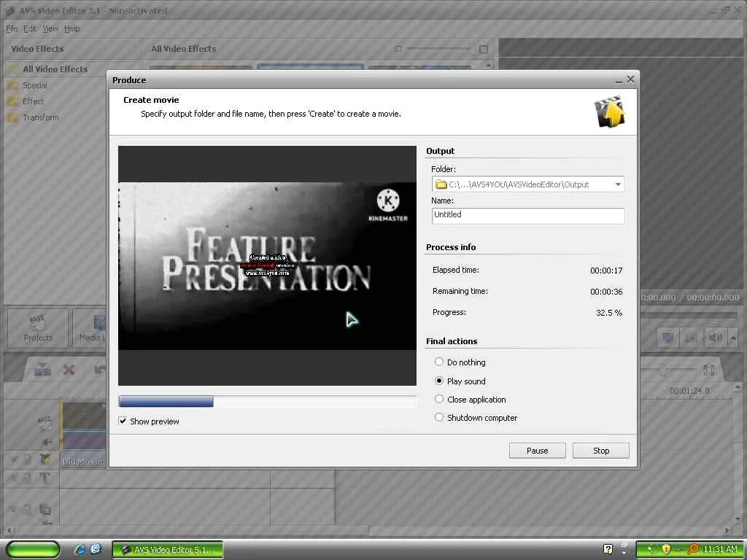Expand the video overlay track row chevron
This screenshot has height=560, width=747.
[x=14, y=509]
